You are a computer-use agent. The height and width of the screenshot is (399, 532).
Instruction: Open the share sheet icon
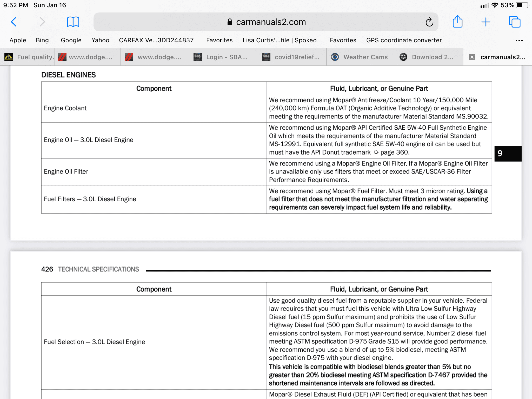click(x=457, y=21)
